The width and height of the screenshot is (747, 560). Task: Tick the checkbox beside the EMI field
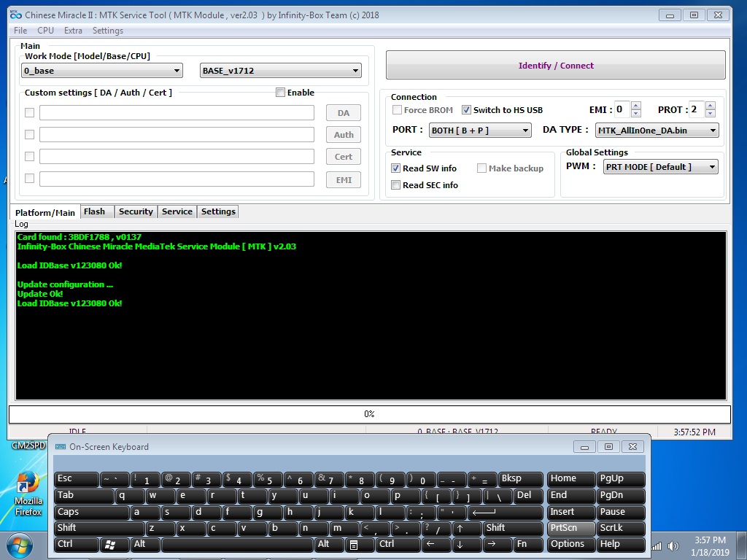pos(29,179)
